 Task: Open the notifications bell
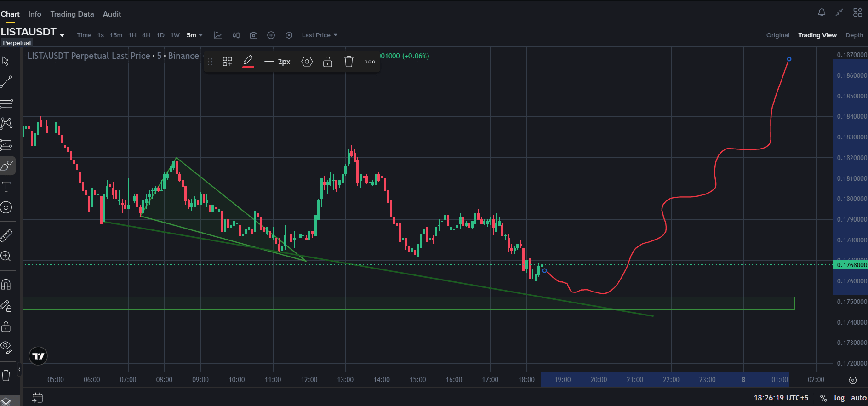click(822, 12)
